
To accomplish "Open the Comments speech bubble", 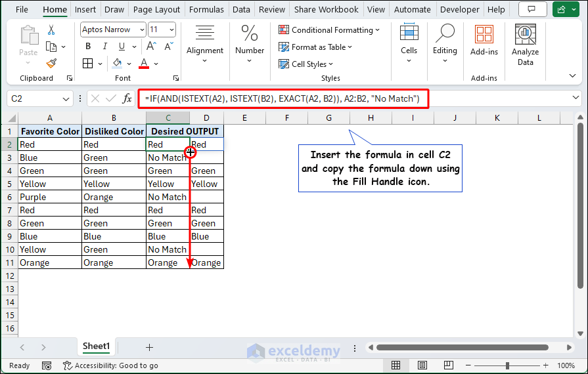I will [531, 10].
